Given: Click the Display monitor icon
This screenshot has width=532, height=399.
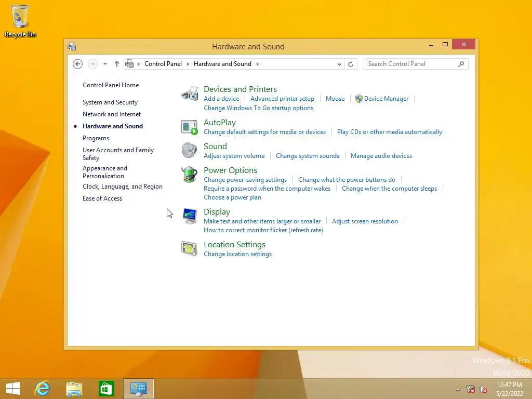Looking at the screenshot, I should (x=189, y=216).
